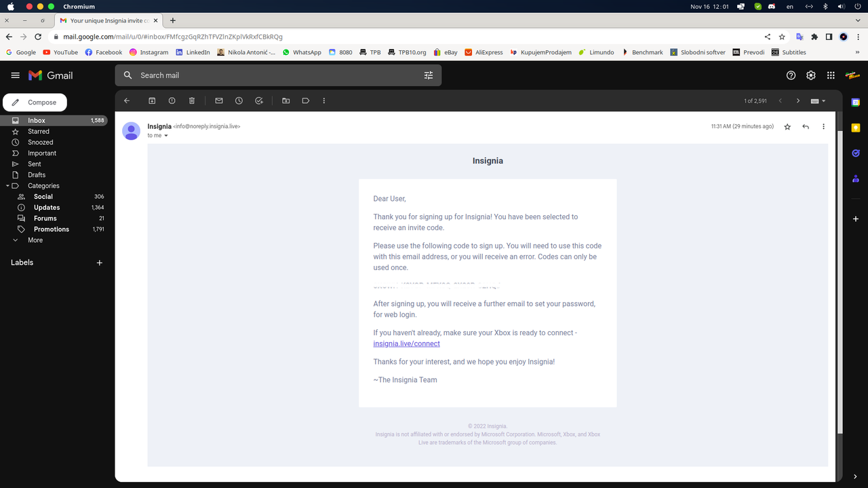Apply a label using the label icon
Screen dimensions: 868x488
click(x=306, y=100)
